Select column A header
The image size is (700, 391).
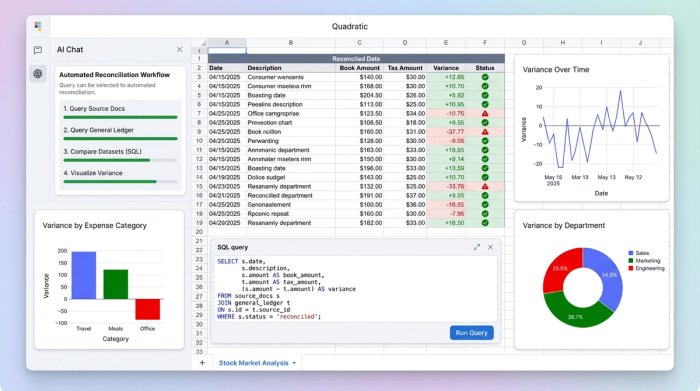(x=227, y=43)
